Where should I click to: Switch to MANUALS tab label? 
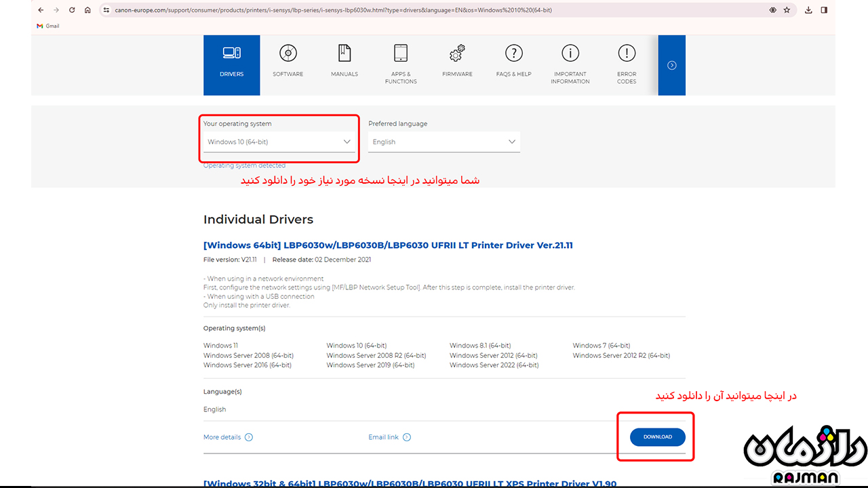click(344, 74)
